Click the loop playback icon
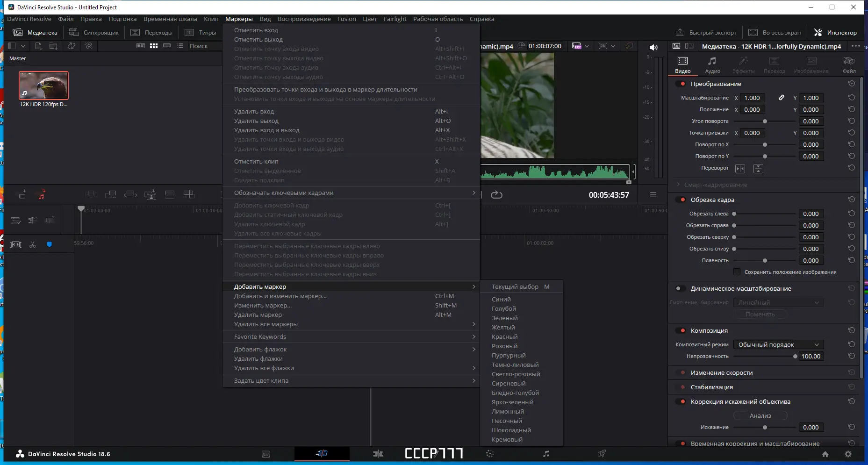 pyautogui.click(x=496, y=195)
